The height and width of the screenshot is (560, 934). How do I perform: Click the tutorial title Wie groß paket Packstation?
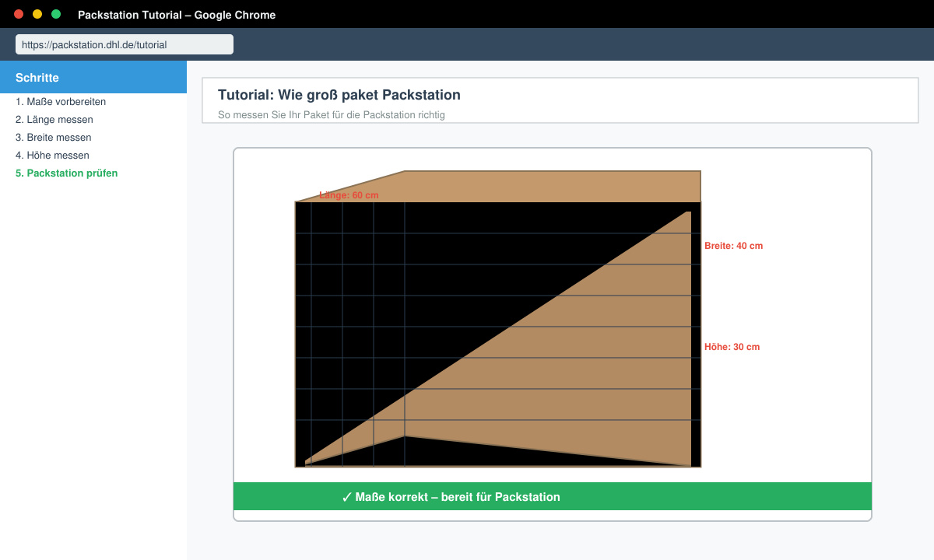click(339, 95)
